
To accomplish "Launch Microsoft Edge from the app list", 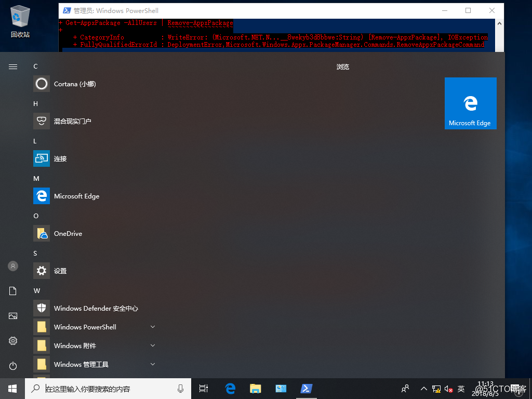I will point(95,196).
